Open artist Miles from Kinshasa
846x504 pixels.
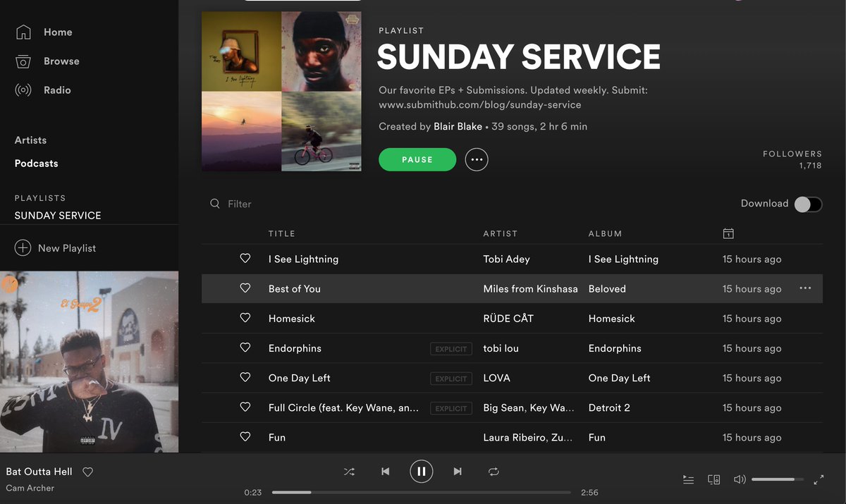530,288
